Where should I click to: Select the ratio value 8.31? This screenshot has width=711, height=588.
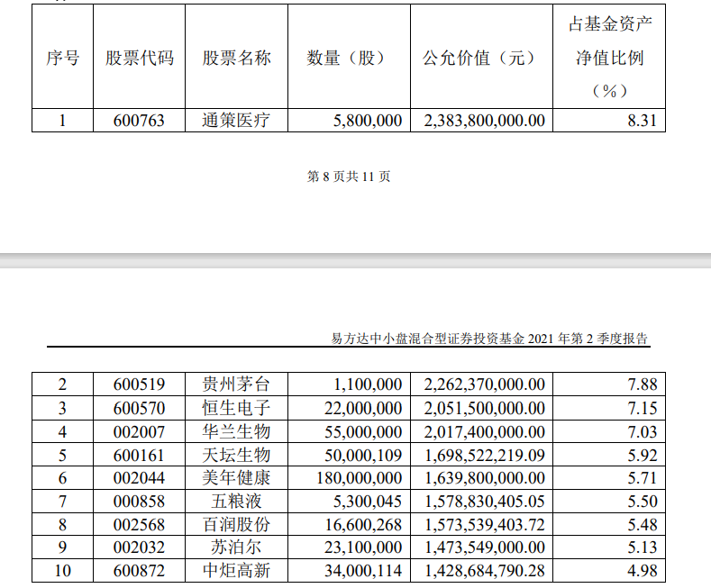pyautogui.click(x=642, y=121)
